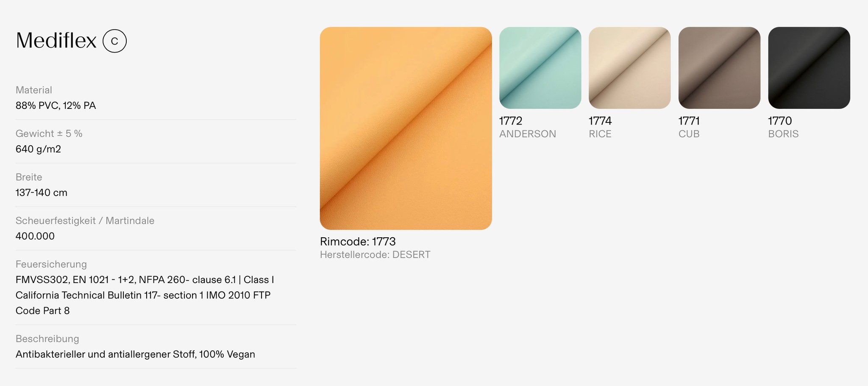Click the Mediflex product title
The width and height of the screenshot is (868, 386).
pyautogui.click(x=56, y=41)
